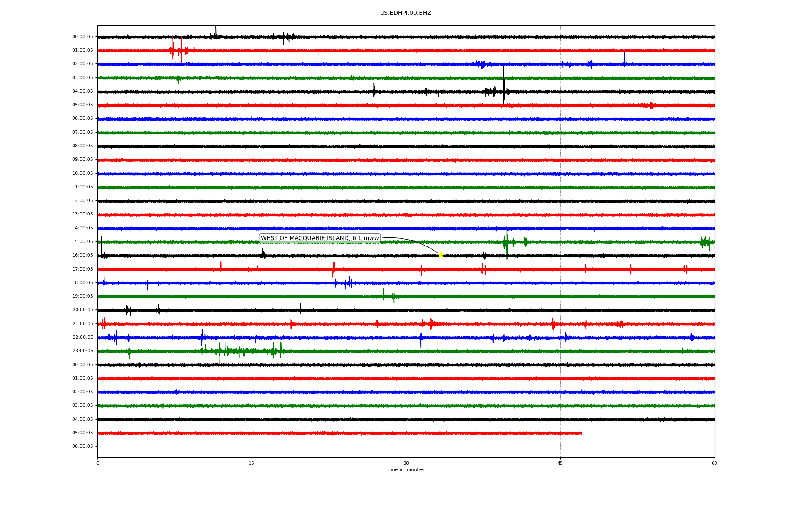The image size is (812, 508).
Task: Click the yellow star earthquake marker
Action: pos(440,254)
